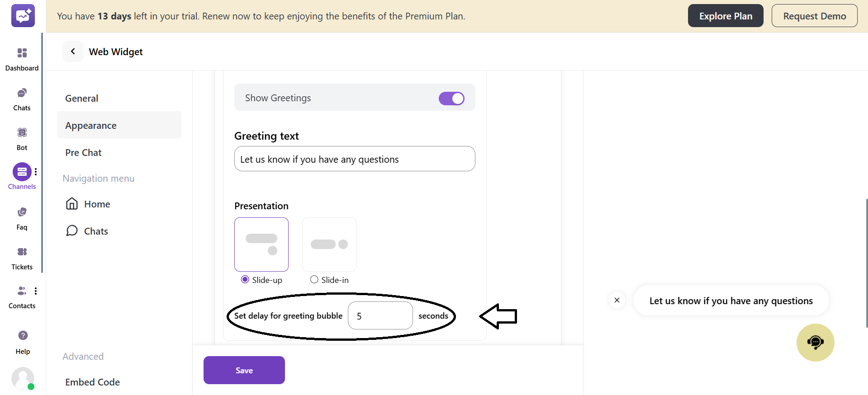Expand the Channels three-dot menu

36,172
